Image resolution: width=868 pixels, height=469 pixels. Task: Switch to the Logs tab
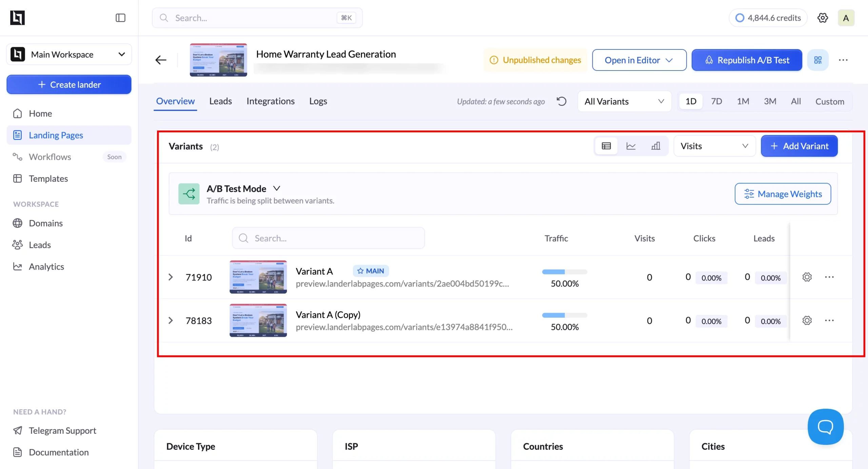[x=318, y=101]
